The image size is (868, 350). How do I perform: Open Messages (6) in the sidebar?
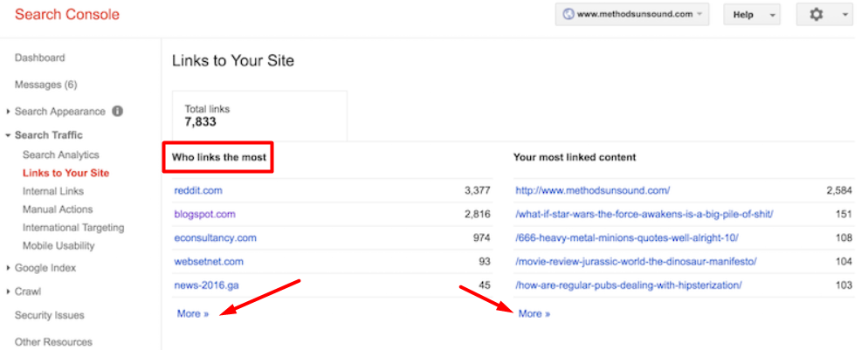[46, 85]
